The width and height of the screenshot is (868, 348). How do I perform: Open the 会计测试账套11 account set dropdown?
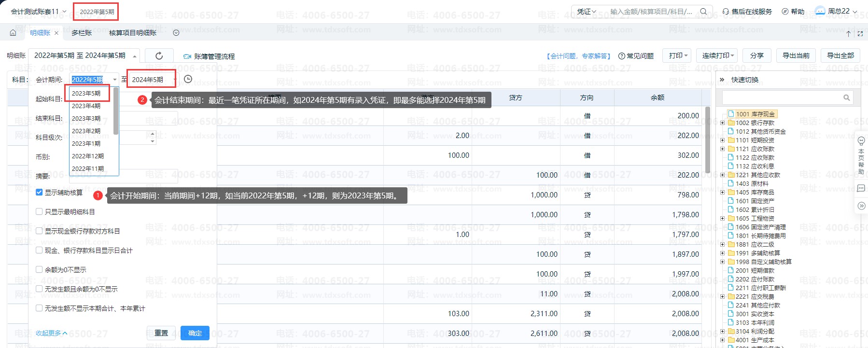(39, 12)
